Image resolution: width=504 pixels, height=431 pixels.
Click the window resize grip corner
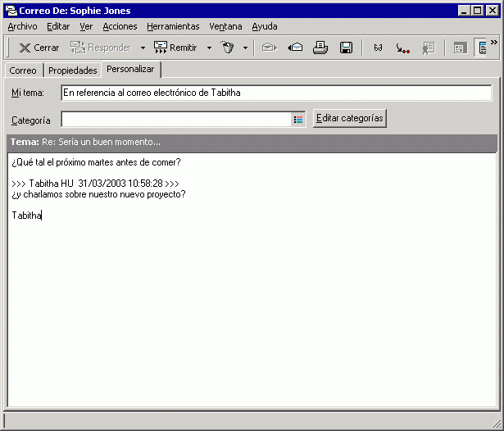click(497, 424)
